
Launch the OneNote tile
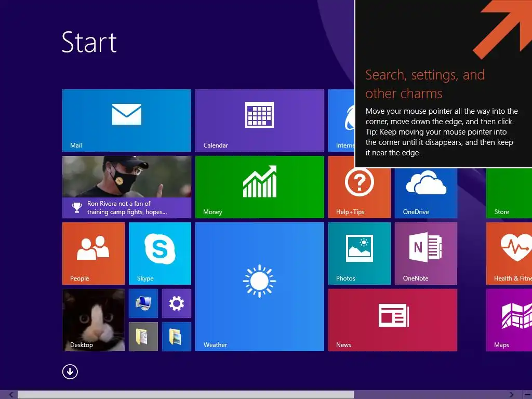coord(426,254)
